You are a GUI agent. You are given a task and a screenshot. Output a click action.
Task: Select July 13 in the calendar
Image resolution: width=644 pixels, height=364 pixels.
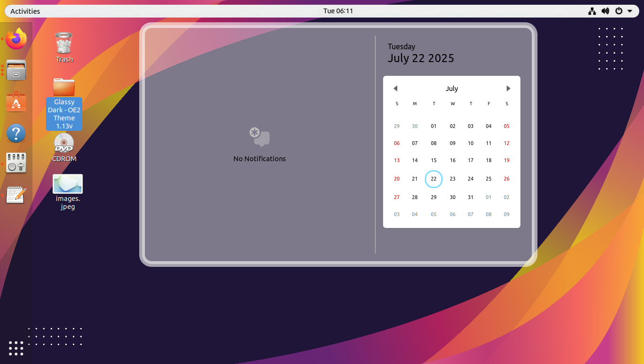[x=397, y=161]
